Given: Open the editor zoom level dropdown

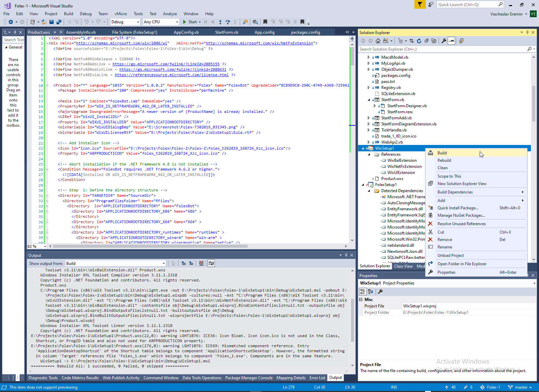Looking at the screenshot, I should (x=45, y=246).
